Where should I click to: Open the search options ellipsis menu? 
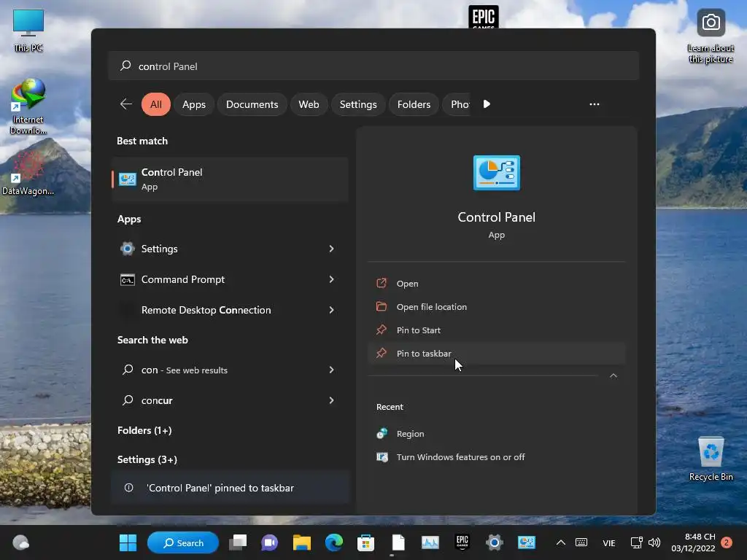(594, 104)
